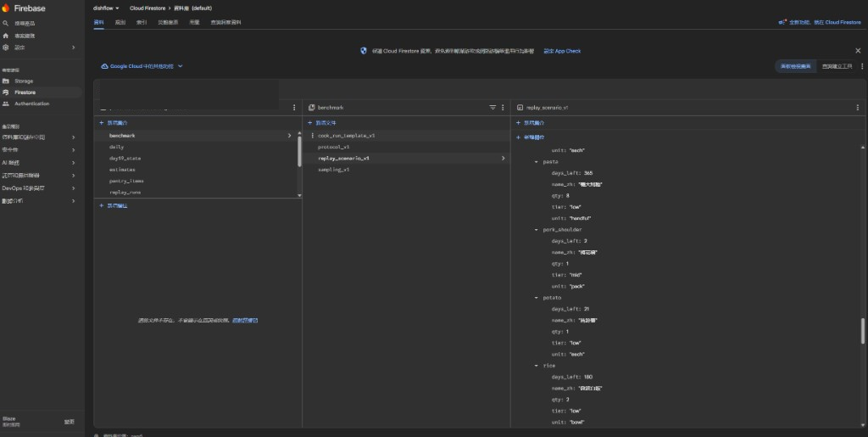Click the add field button below the collection list
The image size is (868, 437).
(x=113, y=205)
